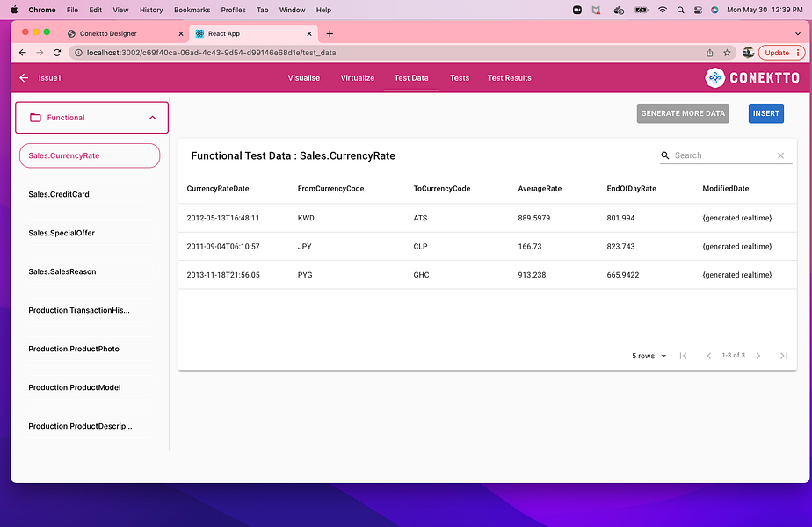Collapse the Functional folder chevron
Screen dimensions: 812x527
point(152,118)
